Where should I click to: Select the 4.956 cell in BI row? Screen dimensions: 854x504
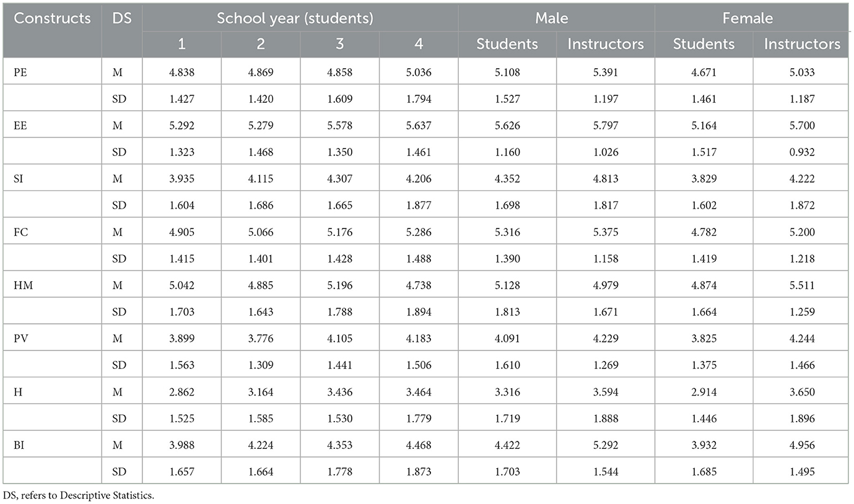coord(801,445)
